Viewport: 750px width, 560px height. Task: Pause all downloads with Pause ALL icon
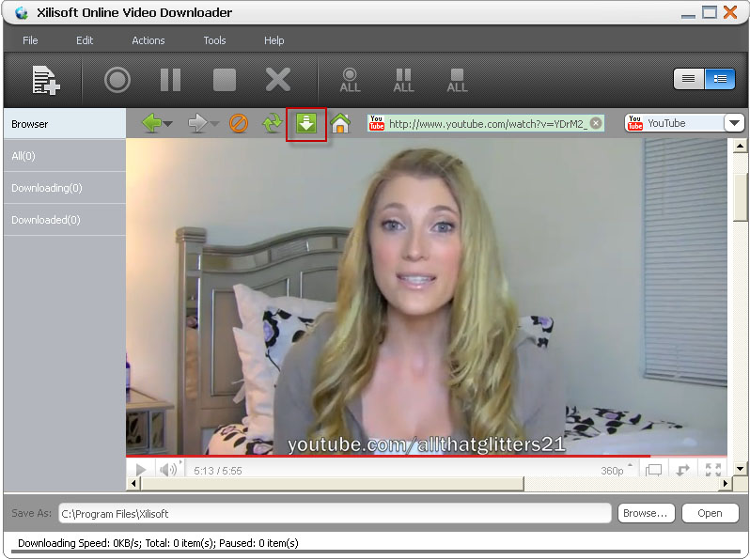click(x=404, y=81)
